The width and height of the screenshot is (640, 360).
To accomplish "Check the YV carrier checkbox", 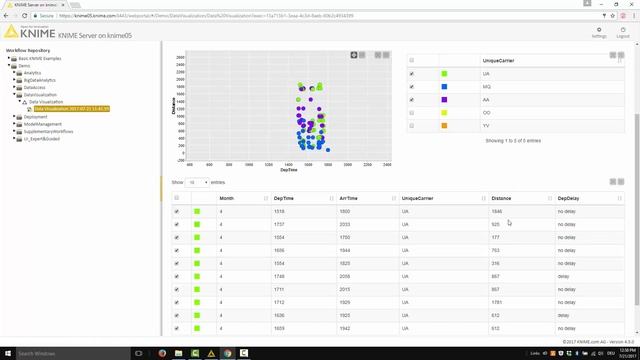I will [411, 126].
